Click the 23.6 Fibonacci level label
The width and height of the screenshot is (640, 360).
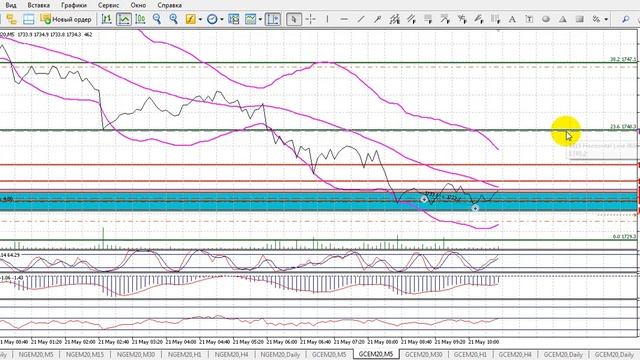623,127
